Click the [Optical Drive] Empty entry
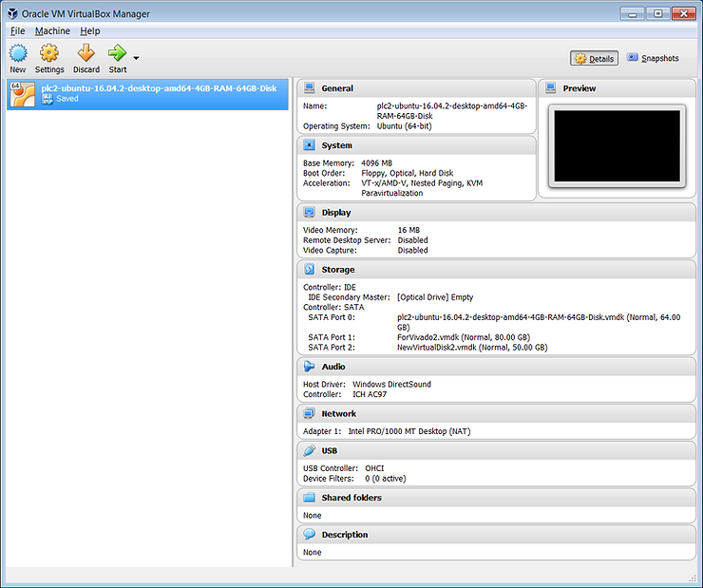This screenshot has height=588, width=703. point(435,297)
